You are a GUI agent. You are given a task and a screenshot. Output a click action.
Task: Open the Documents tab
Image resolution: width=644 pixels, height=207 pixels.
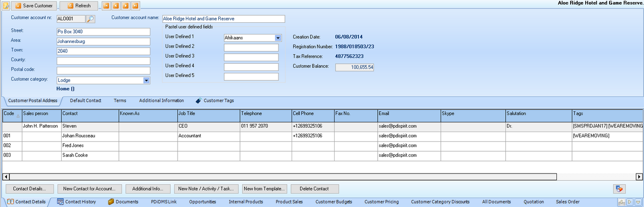click(123, 202)
